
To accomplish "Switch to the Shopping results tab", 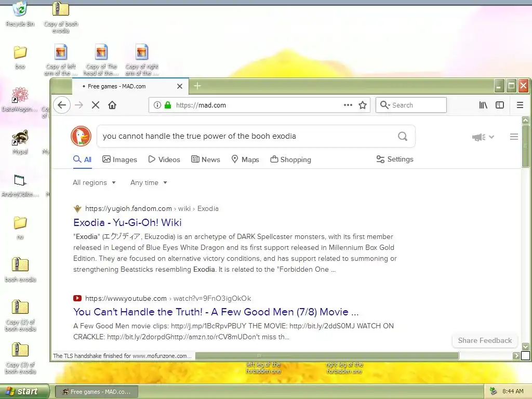I will click(291, 159).
